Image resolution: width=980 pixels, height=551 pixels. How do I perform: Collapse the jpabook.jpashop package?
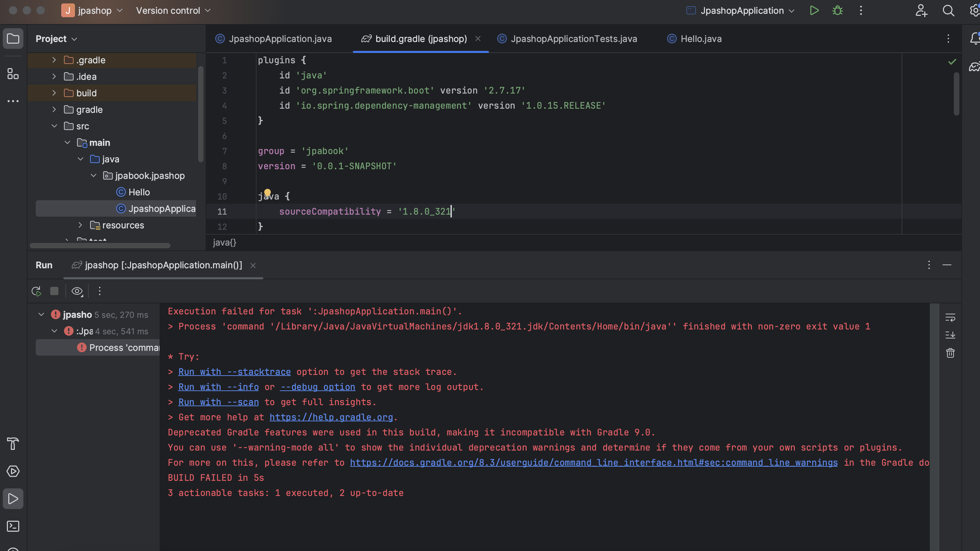[94, 175]
